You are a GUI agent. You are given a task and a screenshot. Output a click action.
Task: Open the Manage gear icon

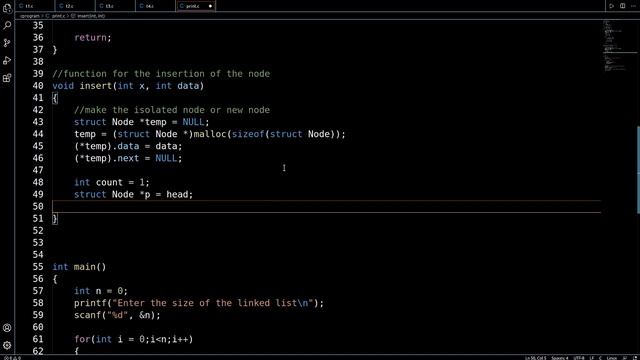pos(7,345)
